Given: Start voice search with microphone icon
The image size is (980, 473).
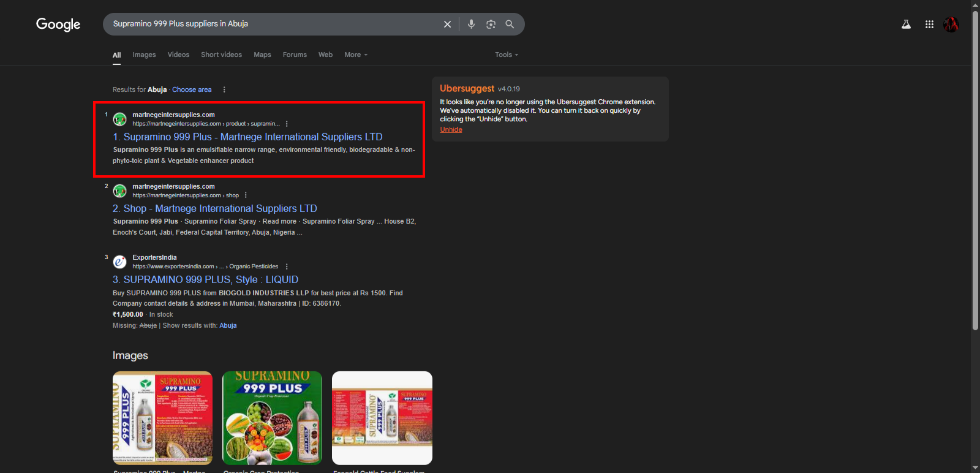Looking at the screenshot, I should pyautogui.click(x=471, y=25).
